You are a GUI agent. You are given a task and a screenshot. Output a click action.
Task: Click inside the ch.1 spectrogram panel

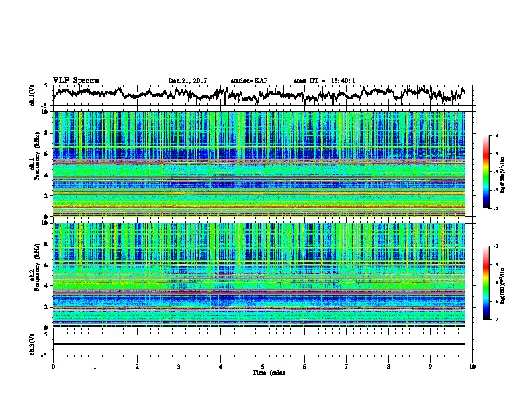(259, 164)
